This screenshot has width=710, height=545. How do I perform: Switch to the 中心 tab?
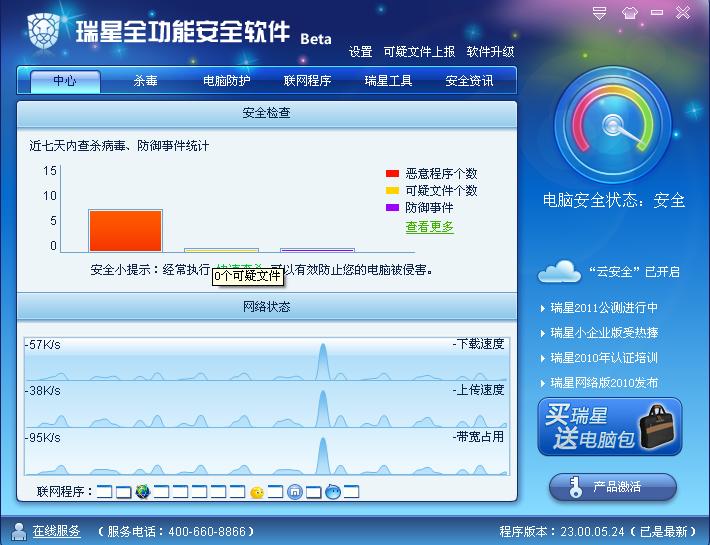click(x=65, y=81)
